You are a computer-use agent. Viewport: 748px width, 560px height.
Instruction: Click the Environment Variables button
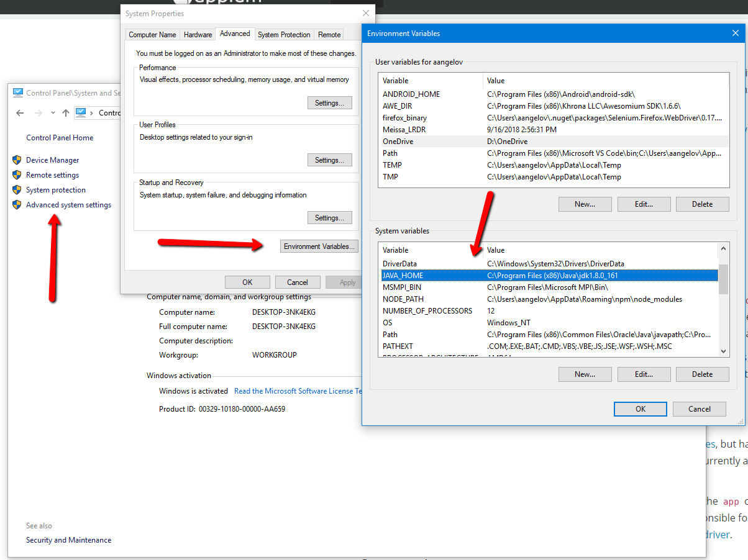319,246
